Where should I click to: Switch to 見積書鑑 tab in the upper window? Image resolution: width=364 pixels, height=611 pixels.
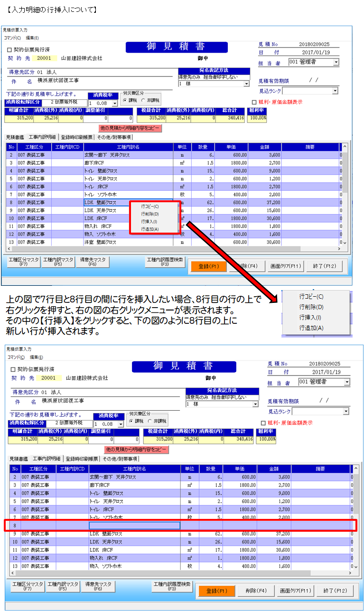16,137
